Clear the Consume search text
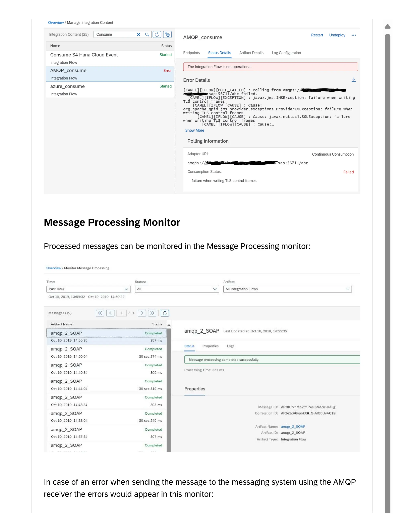 coord(138,35)
